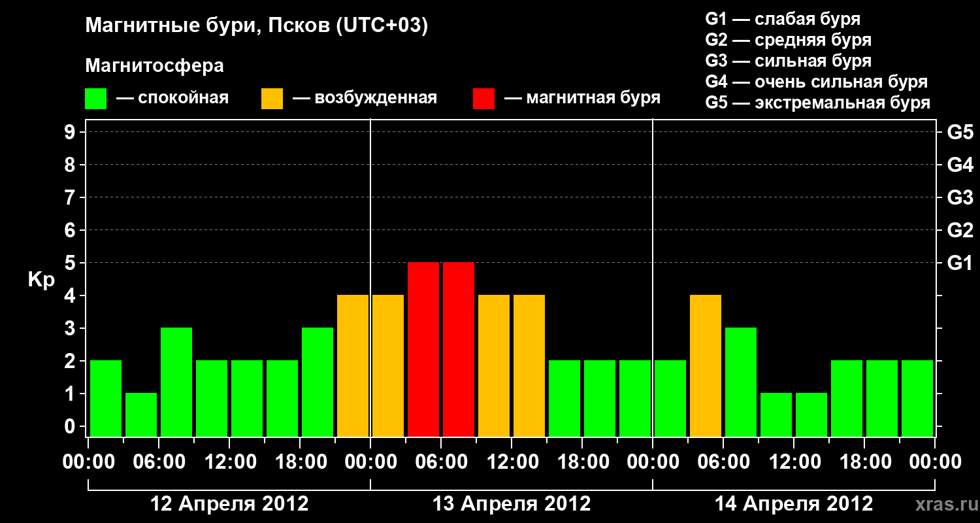Screen dimensions: 980x523
Task: Click the 'Магнитосфера' legend heading
Action: point(154,66)
